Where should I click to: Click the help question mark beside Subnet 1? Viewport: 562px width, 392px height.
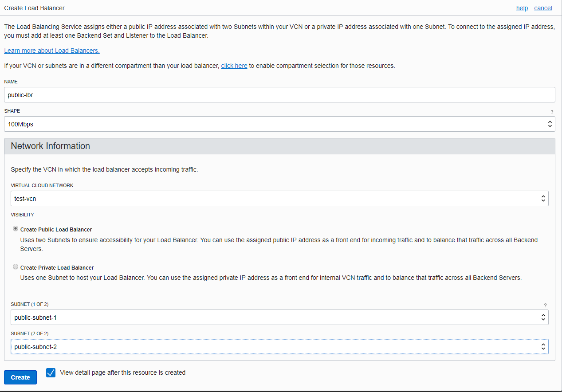click(x=545, y=305)
